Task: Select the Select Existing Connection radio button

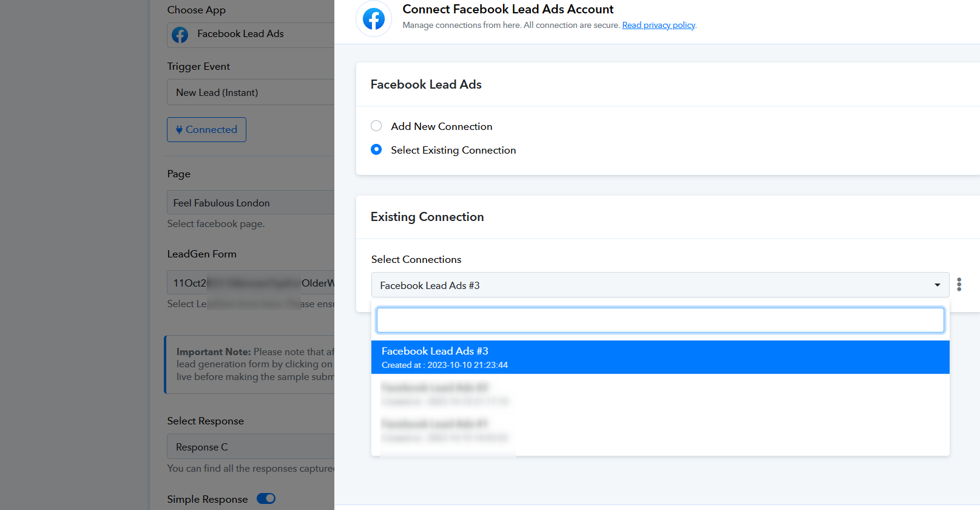Action: point(376,149)
